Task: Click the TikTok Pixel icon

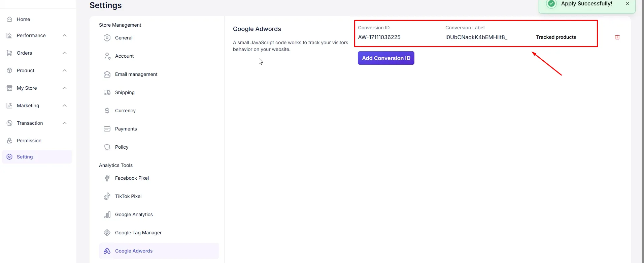Action: (x=107, y=196)
